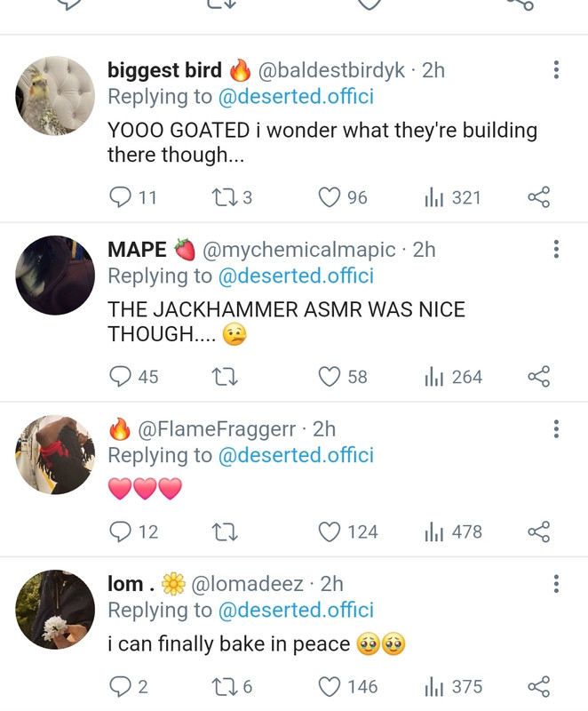
Task: Share MAPE's tweet
Action: [x=538, y=377]
